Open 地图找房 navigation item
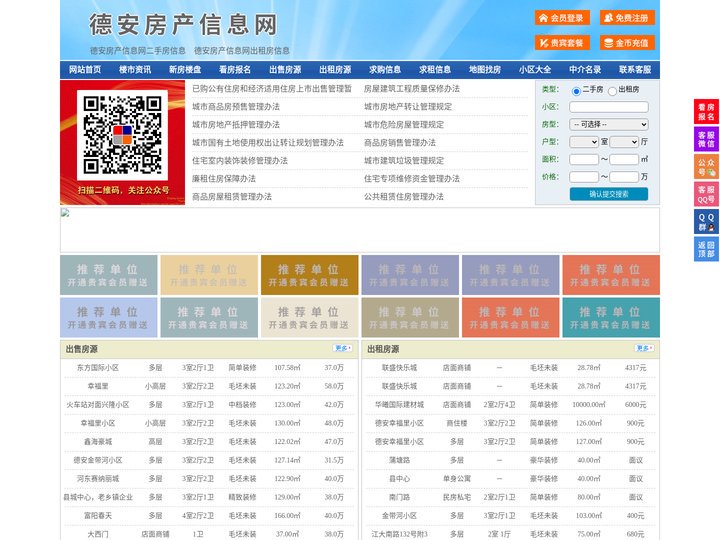Image resolution: width=720 pixels, height=540 pixels. click(485, 70)
